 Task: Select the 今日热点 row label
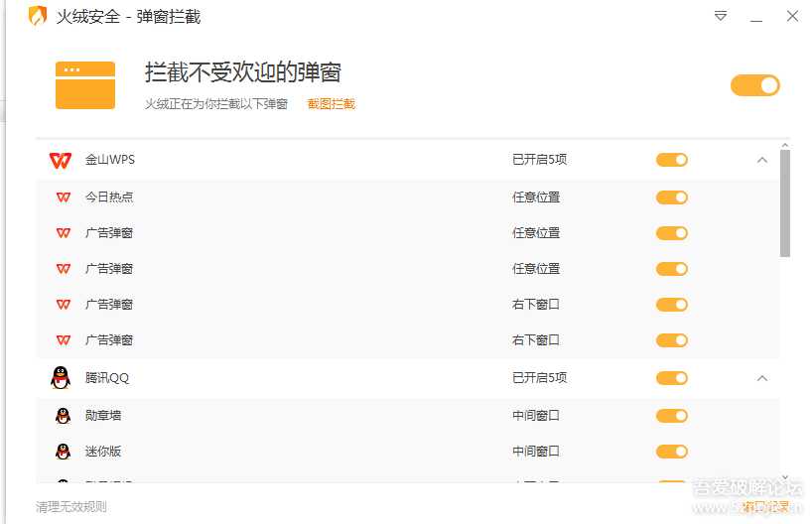pos(109,197)
